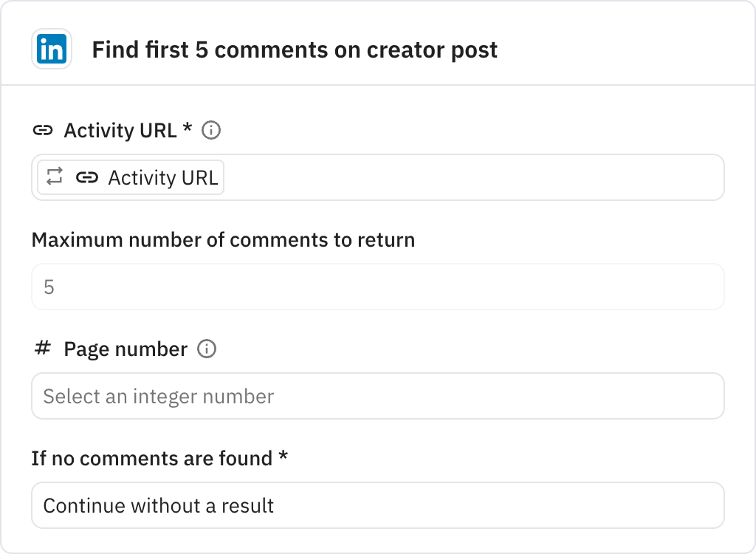Click the maximum comments input showing 5

(x=378, y=287)
